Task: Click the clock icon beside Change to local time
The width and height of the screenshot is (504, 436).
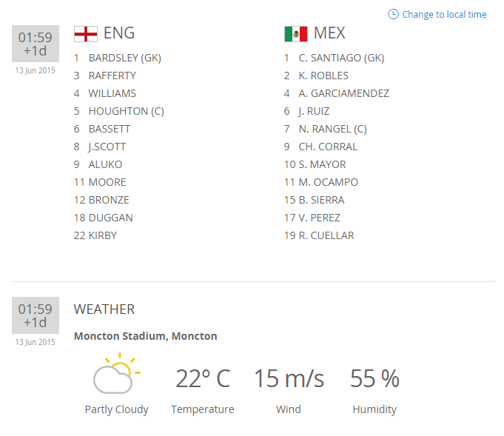Action: (393, 14)
